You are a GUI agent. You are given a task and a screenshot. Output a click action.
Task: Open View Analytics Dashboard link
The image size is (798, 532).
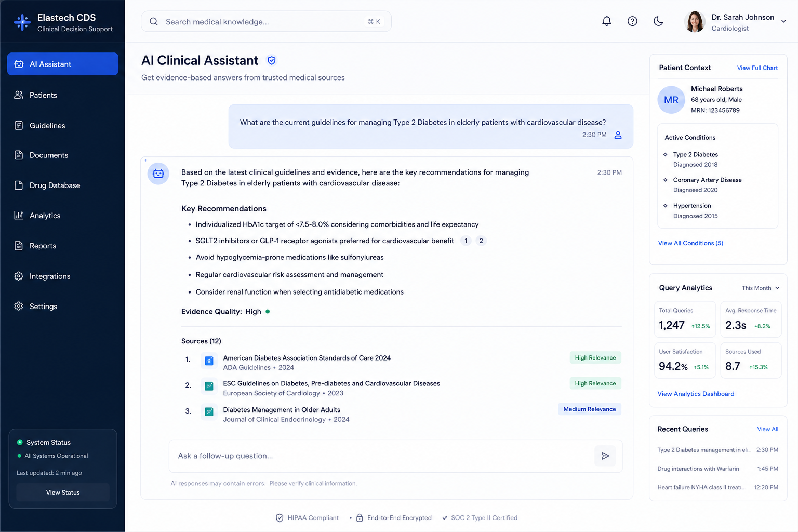(696, 394)
